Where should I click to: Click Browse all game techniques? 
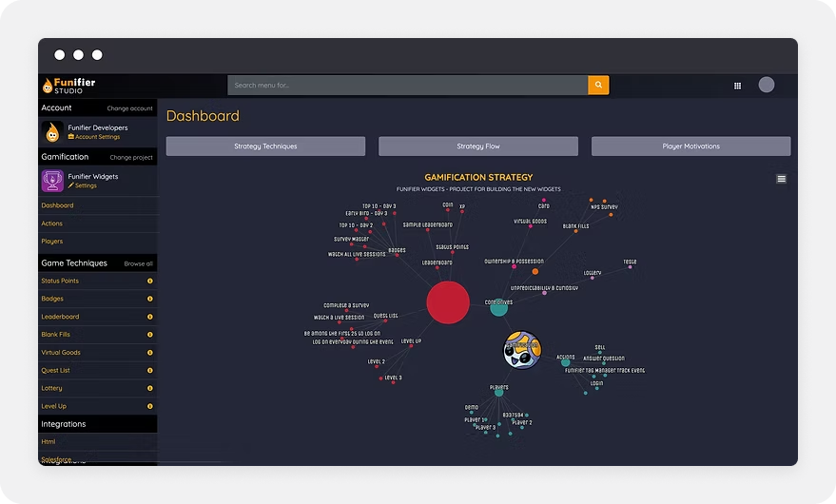pyautogui.click(x=138, y=263)
